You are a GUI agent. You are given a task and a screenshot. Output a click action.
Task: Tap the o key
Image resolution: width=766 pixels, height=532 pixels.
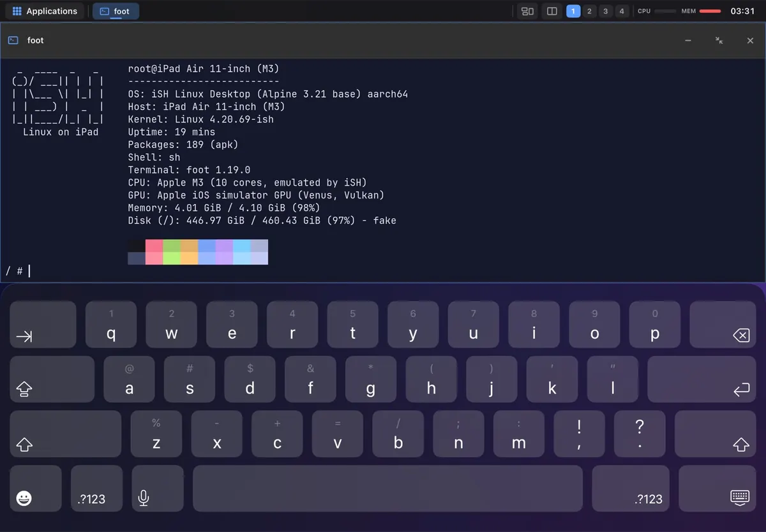click(594, 325)
